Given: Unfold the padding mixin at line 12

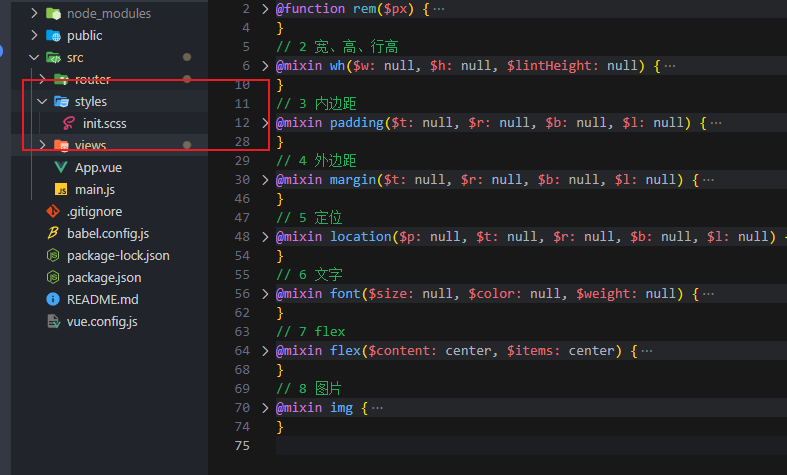Looking at the screenshot, I should point(265,123).
